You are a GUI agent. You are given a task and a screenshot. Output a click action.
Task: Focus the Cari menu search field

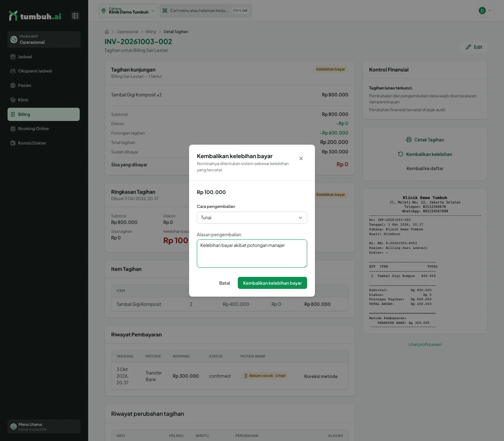[x=206, y=11]
